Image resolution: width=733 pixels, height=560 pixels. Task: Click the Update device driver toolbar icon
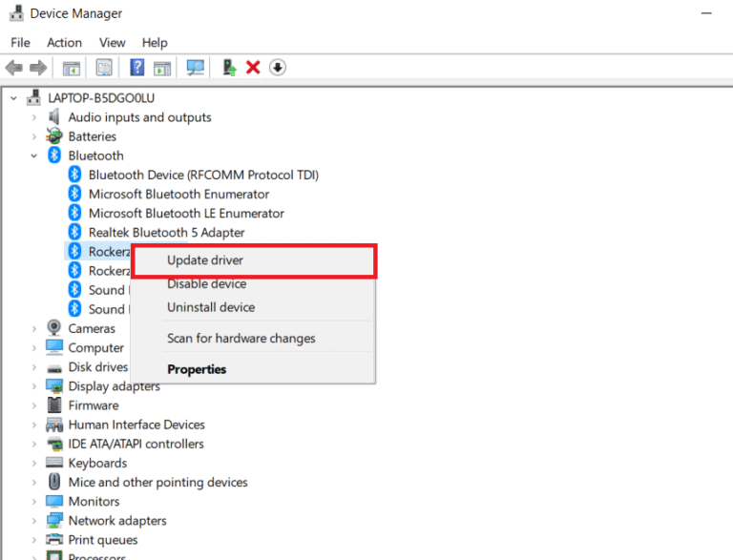(x=229, y=68)
